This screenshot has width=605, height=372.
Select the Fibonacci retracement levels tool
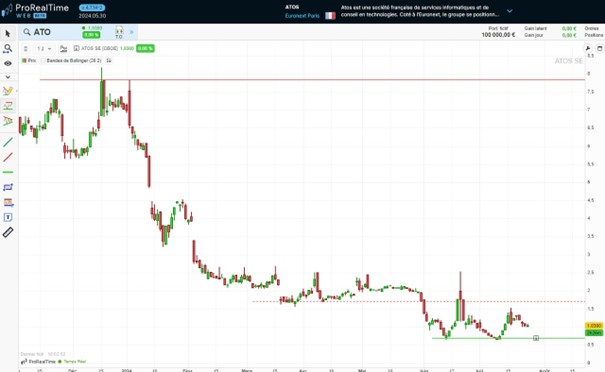pos(8,202)
